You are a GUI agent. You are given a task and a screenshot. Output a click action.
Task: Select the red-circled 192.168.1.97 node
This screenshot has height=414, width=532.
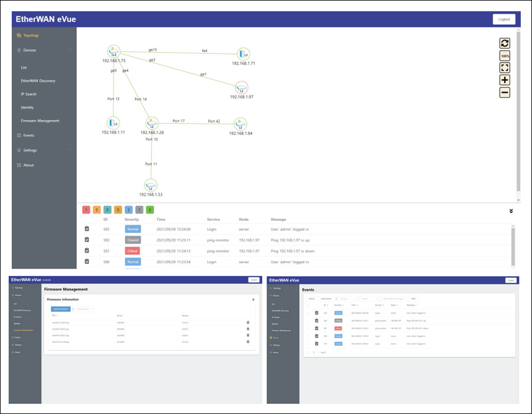pyautogui.click(x=241, y=87)
